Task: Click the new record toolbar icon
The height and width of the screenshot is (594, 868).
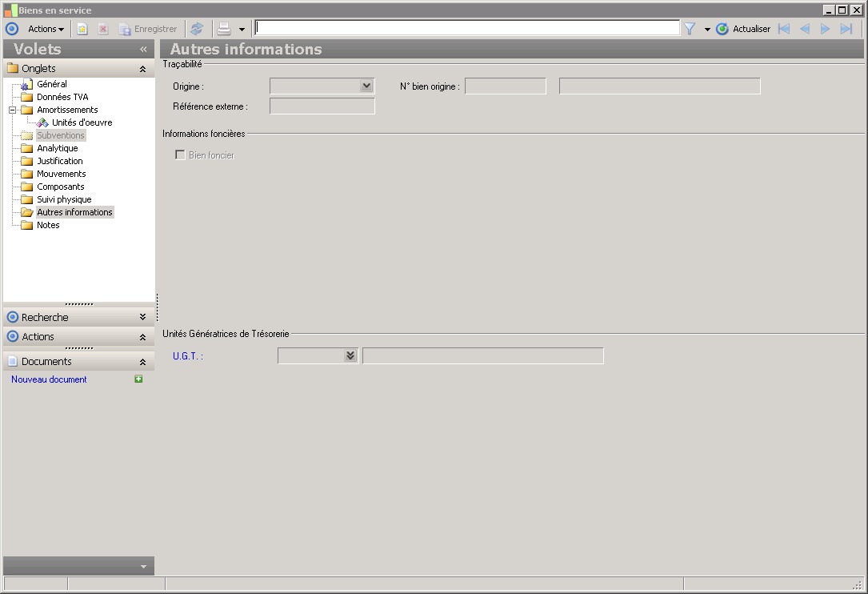Action: pyautogui.click(x=82, y=29)
